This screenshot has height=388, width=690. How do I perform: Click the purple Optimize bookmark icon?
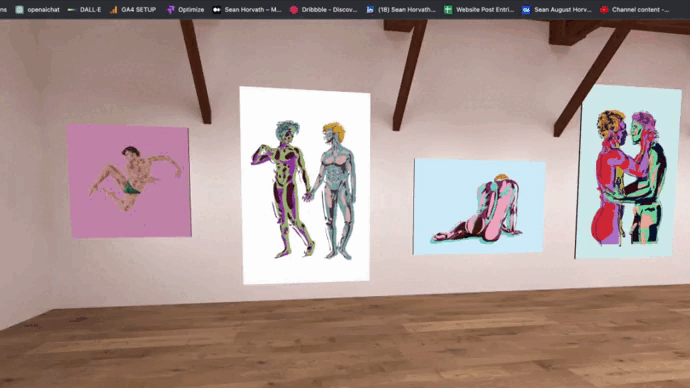[170, 10]
